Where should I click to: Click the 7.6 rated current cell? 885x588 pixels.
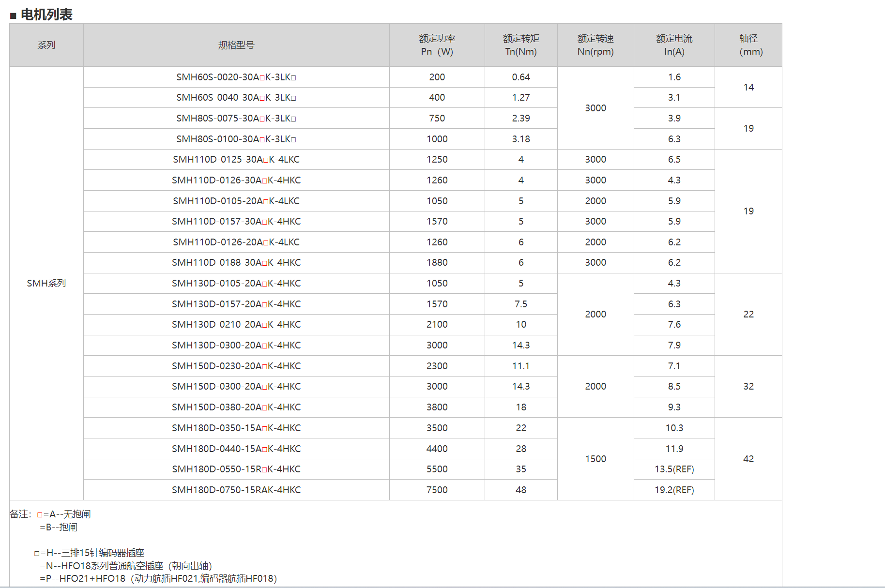674,324
